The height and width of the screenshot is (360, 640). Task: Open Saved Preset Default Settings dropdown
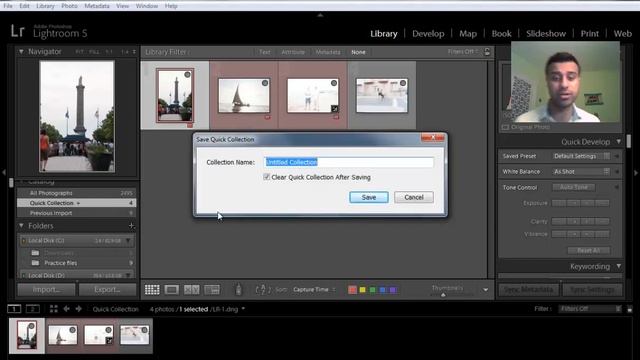click(x=581, y=156)
